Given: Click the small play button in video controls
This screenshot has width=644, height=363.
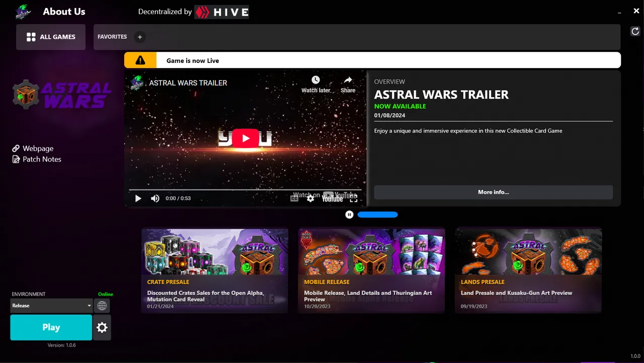Looking at the screenshot, I should (138, 198).
